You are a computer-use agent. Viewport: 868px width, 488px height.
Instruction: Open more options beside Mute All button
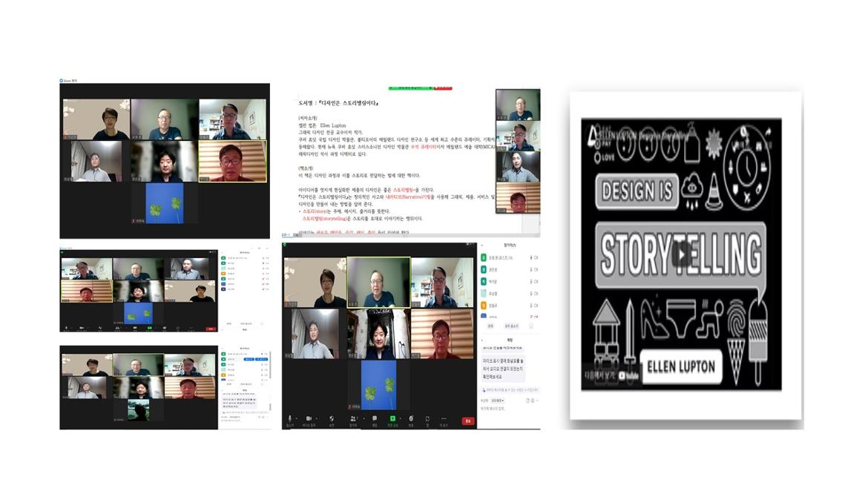(531, 326)
